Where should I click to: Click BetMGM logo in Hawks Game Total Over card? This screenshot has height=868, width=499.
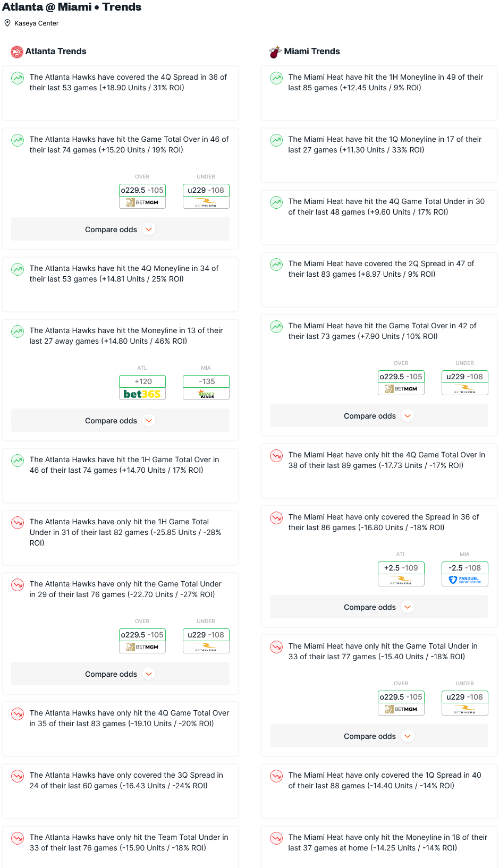tap(142, 202)
